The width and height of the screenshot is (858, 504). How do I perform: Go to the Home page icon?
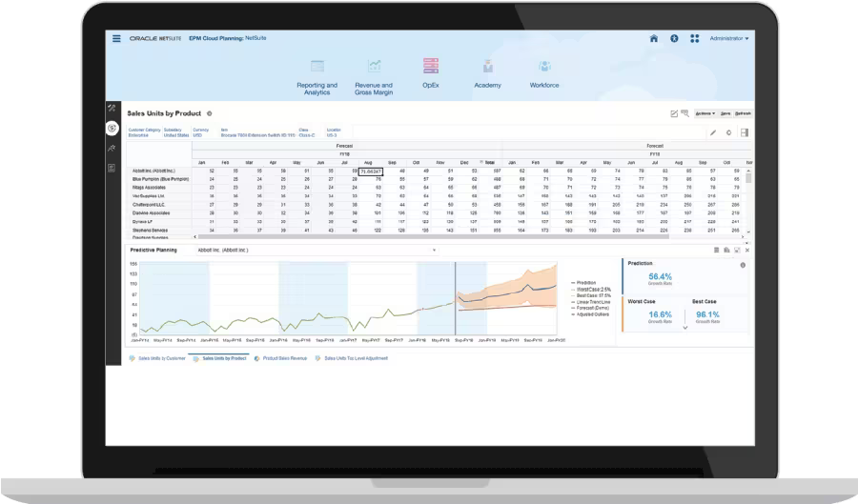coord(653,39)
